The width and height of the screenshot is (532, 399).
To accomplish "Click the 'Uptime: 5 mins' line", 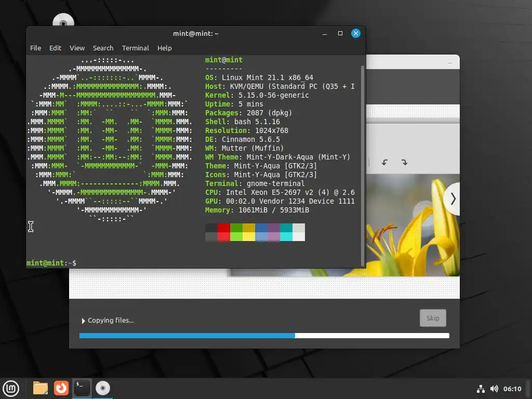I will point(234,104).
